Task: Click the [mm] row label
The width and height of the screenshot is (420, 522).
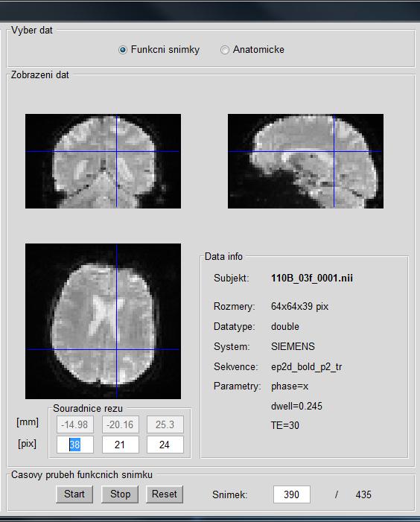Action: pos(28,422)
